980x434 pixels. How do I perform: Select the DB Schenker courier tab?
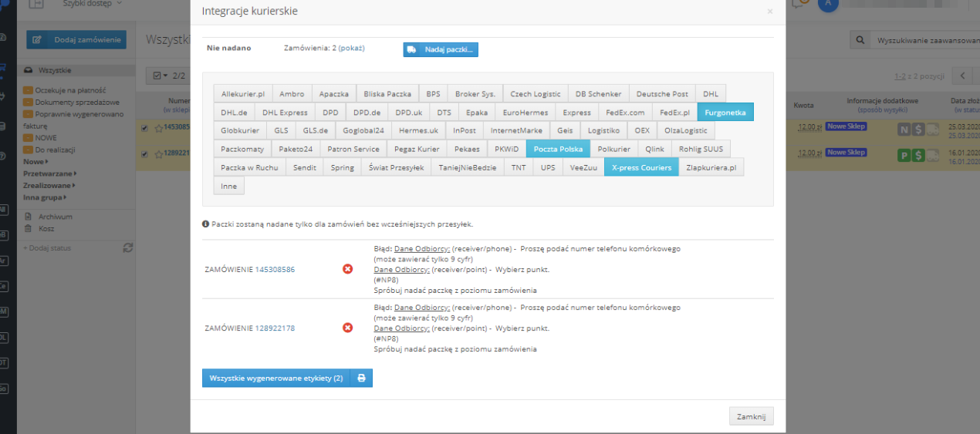point(598,93)
